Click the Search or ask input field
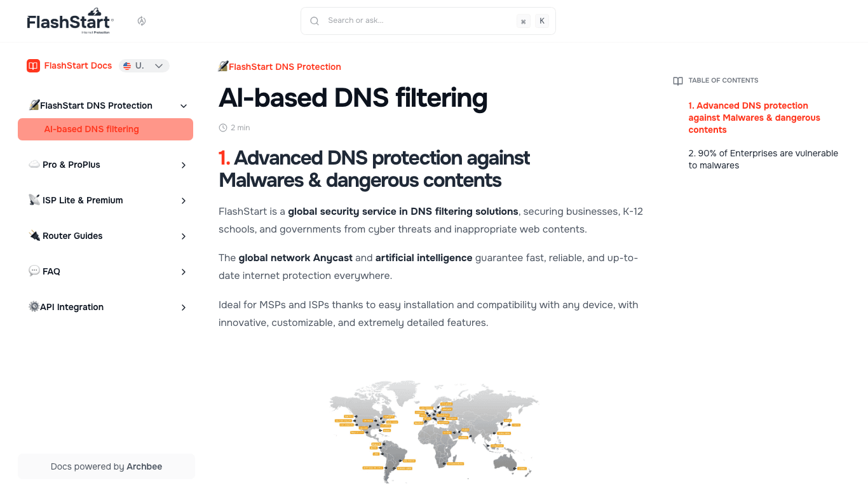 point(419,21)
